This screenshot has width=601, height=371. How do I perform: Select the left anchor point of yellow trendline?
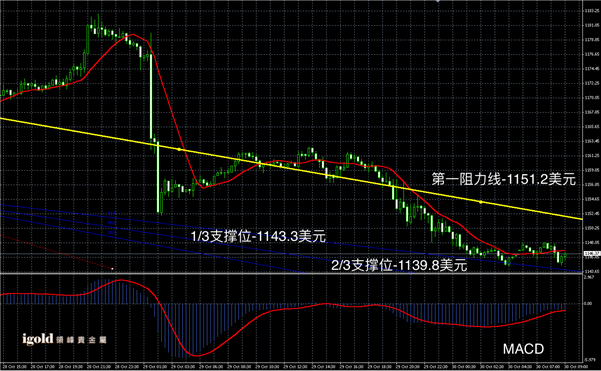coord(179,149)
